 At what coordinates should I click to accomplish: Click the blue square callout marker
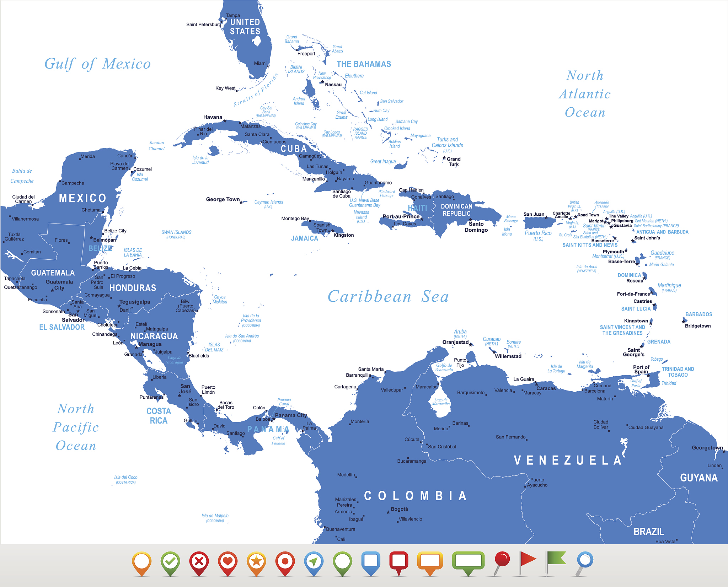click(x=371, y=564)
